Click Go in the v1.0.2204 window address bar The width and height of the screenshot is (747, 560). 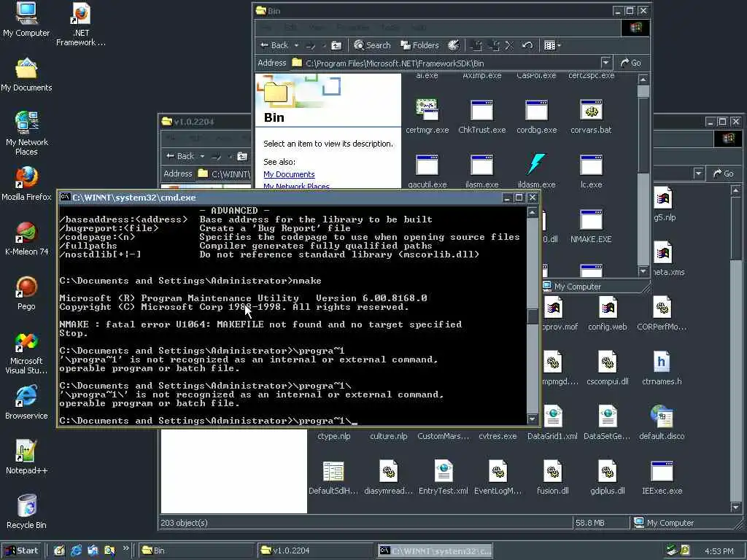click(724, 174)
